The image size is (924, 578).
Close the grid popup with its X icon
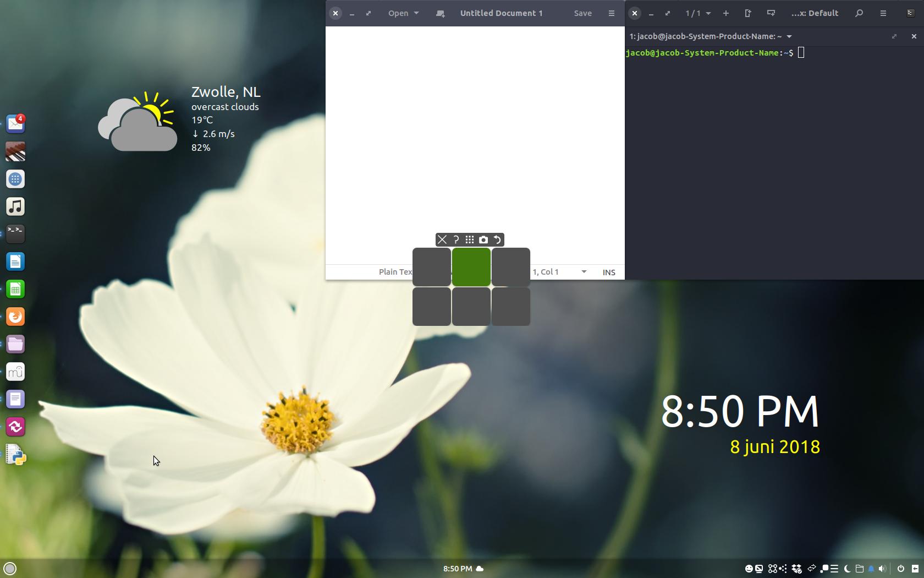pyautogui.click(x=442, y=239)
